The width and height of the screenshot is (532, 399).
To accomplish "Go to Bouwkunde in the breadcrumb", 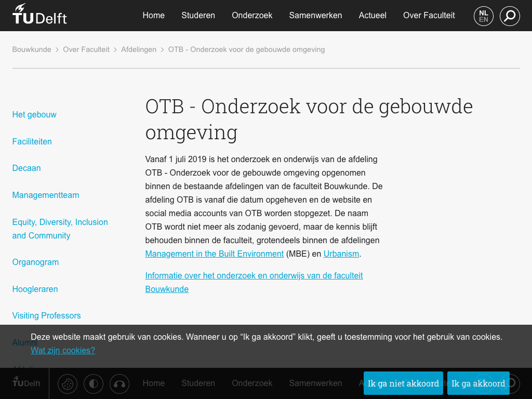I will (32, 50).
